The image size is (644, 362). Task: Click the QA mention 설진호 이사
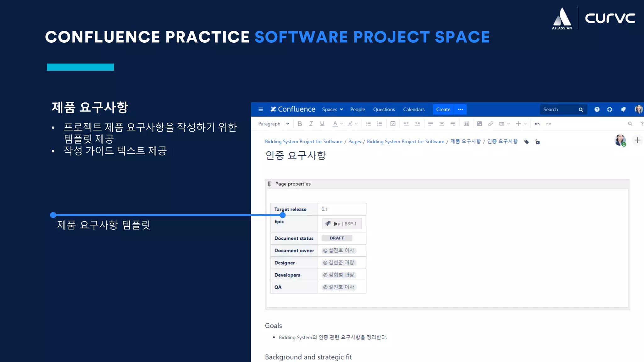(339, 287)
